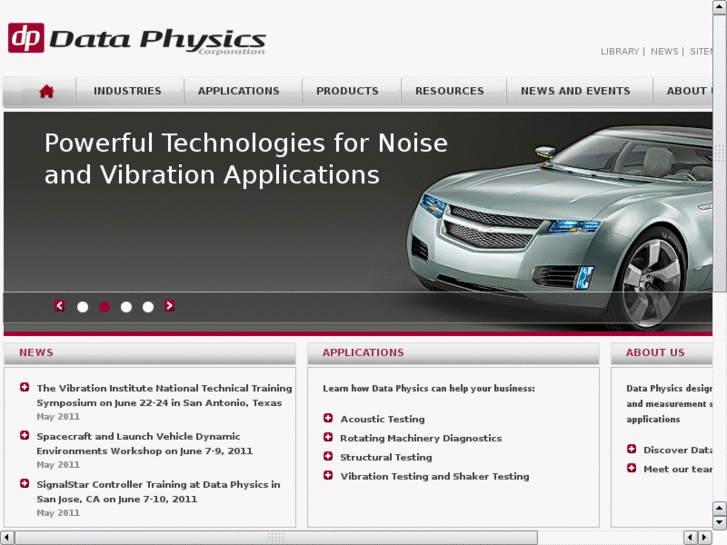Show previous slide with left arrow
This screenshot has height=545, width=727.
coord(59,306)
